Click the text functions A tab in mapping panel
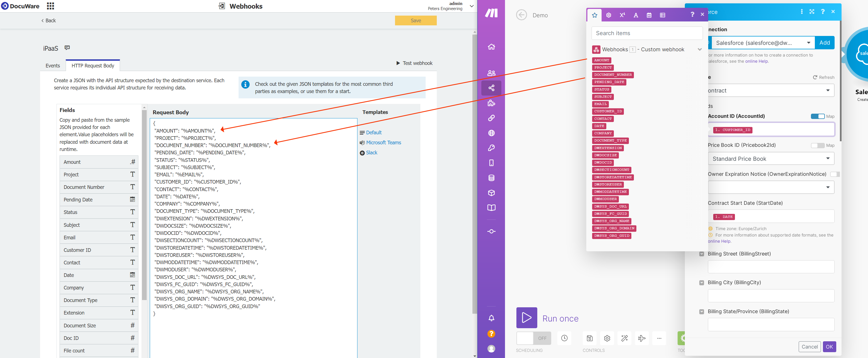 click(636, 15)
